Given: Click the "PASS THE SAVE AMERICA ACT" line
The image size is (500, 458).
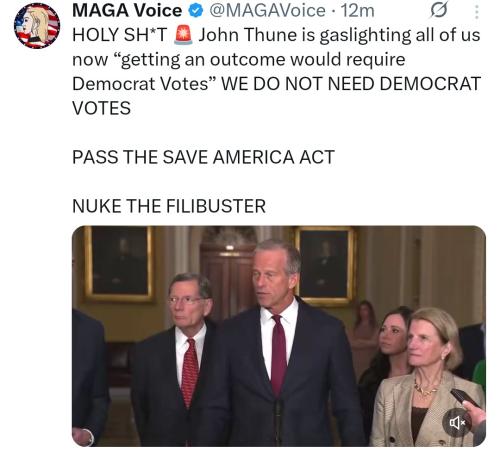Looking at the screenshot, I should pos(203,157).
